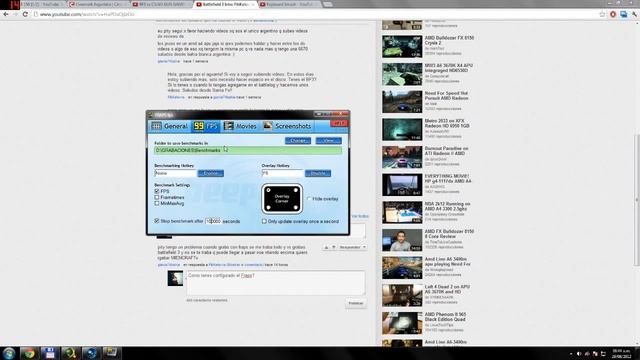
Task: Toggle Stop benchmark after checkbox
Action: (157, 221)
